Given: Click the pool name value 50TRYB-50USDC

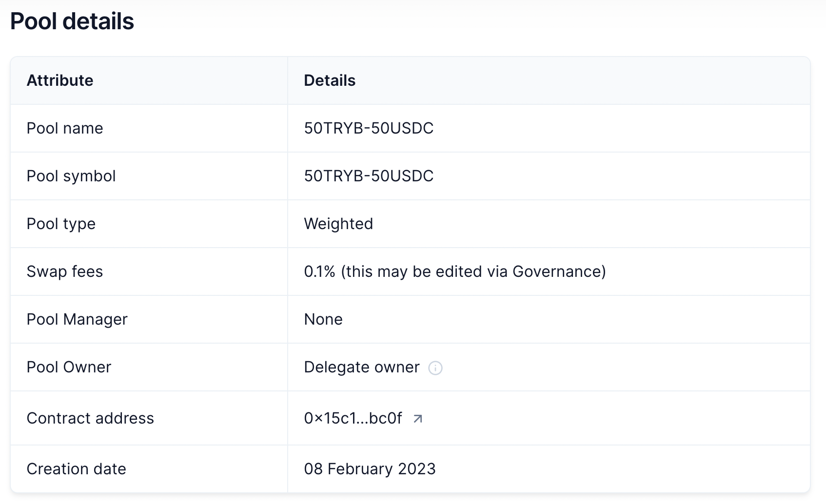Looking at the screenshot, I should pos(369,128).
